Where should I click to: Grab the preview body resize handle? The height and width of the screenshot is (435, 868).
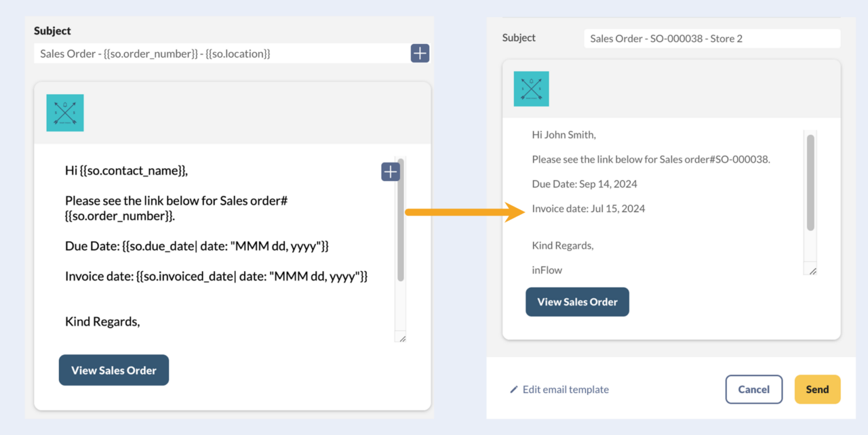click(x=812, y=270)
